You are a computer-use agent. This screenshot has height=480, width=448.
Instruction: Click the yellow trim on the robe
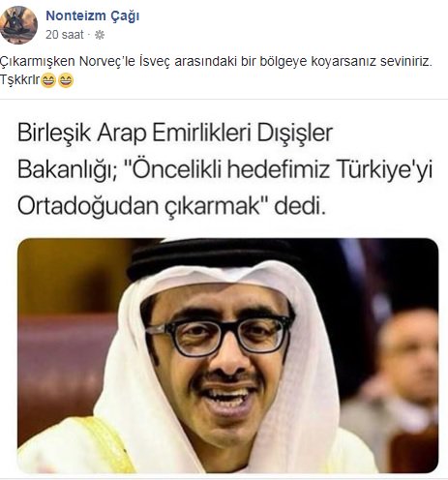click(x=106, y=445)
